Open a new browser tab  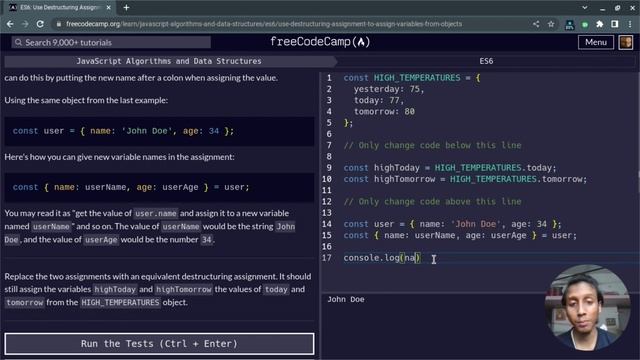tap(126, 7)
